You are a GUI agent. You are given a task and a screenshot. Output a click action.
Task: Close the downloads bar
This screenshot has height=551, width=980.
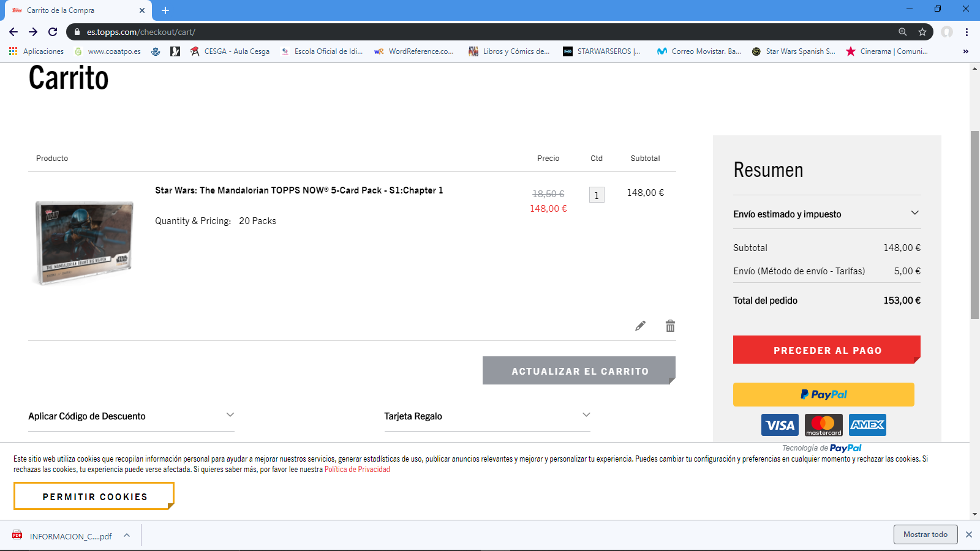[x=969, y=534]
